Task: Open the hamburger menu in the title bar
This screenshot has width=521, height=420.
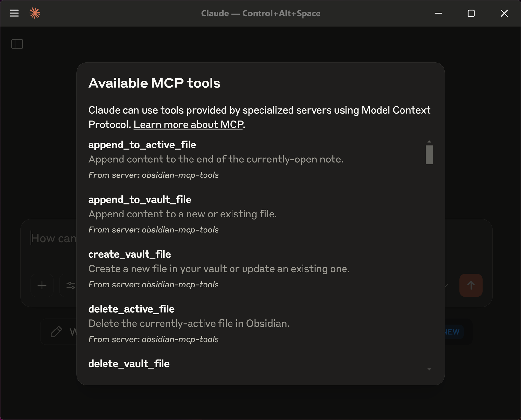Action: click(x=14, y=13)
